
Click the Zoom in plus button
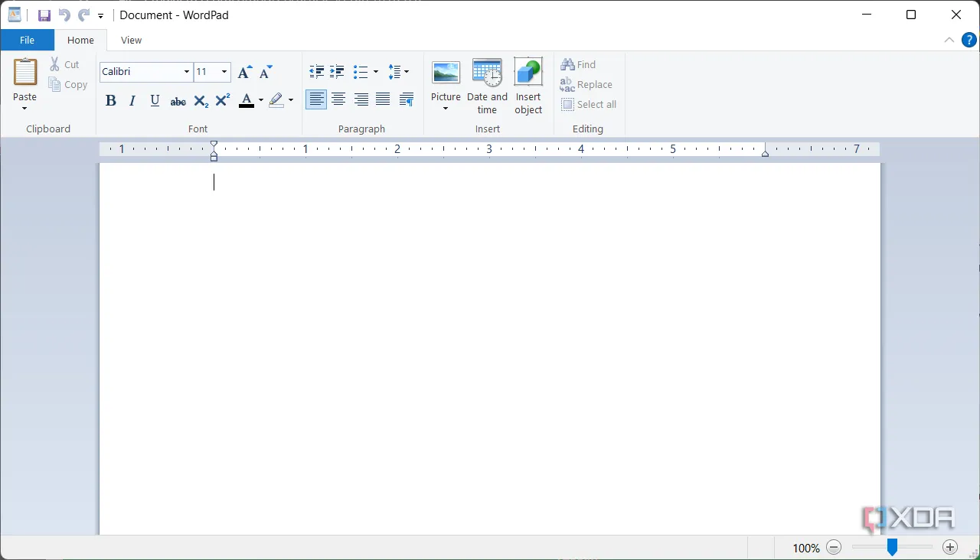(950, 547)
